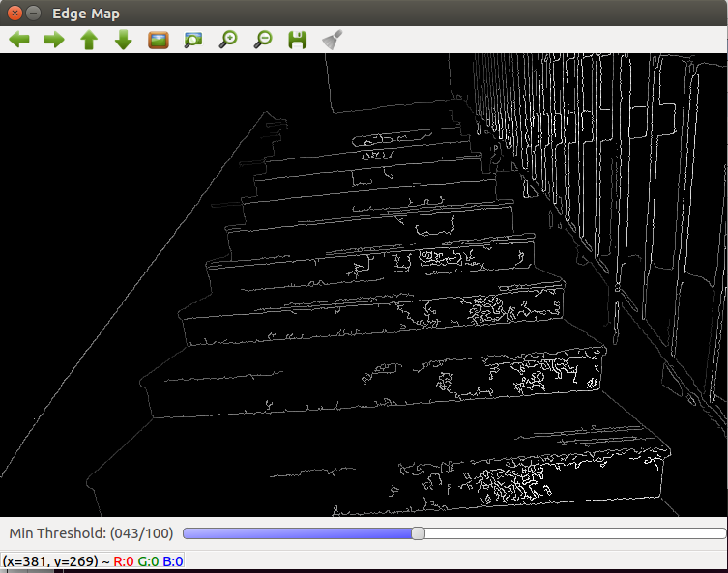Screen dimensions: 728x573
Task: Click the R:0 red value in status bar
Action: [124, 561]
